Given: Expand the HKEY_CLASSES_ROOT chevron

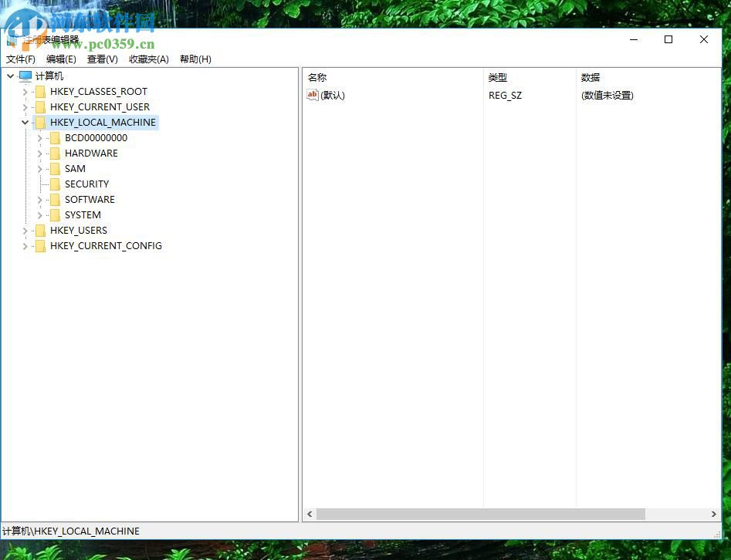Looking at the screenshot, I should point(25,92).
